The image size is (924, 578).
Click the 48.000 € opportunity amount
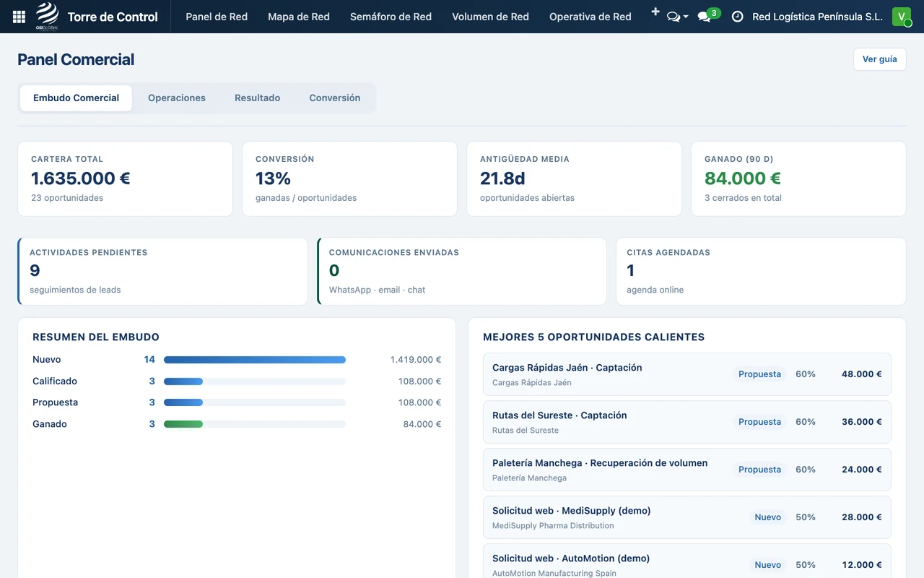click(x=862, y=374)
